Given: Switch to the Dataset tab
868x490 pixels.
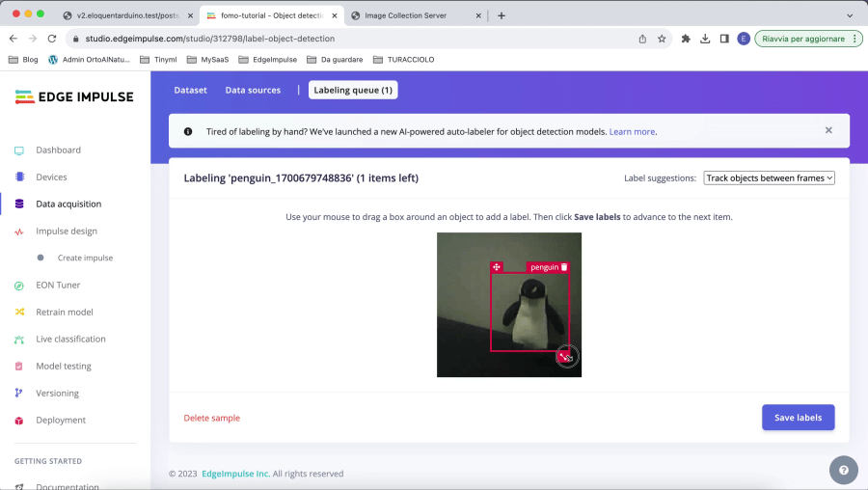Looking at the screenshot, I should pos(190,91).
